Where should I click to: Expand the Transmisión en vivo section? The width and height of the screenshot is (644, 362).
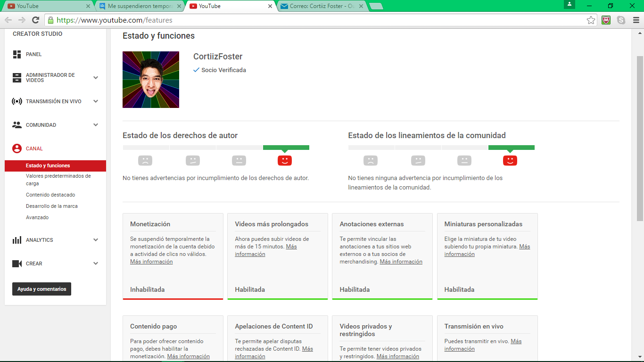point(96,101)
